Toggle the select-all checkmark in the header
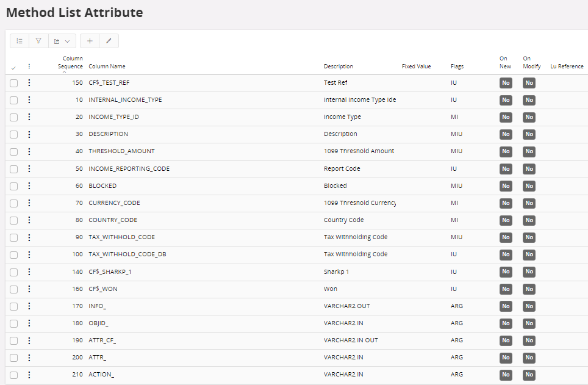This screenshot has height=385, width=588. pos(13,66)
